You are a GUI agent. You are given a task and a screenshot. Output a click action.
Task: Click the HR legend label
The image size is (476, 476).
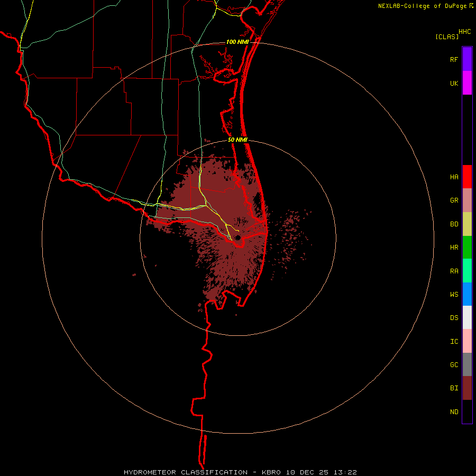tap(454, 248)
